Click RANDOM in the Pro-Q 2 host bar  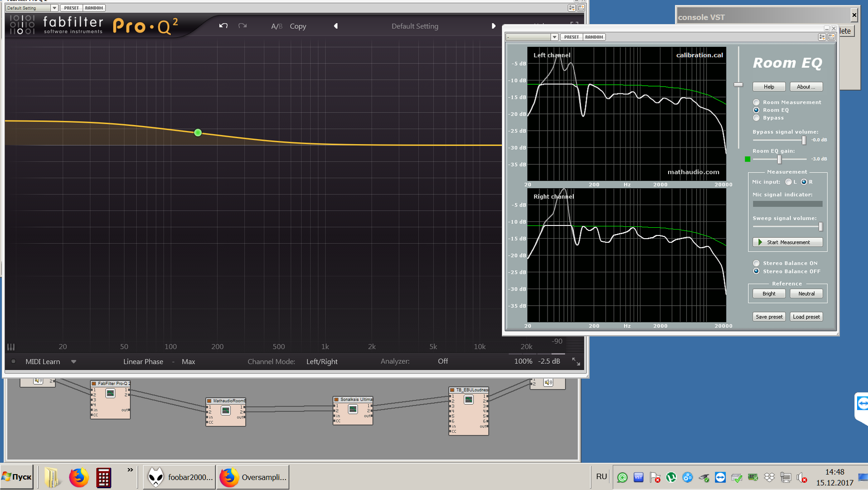[x=94, y=8]
